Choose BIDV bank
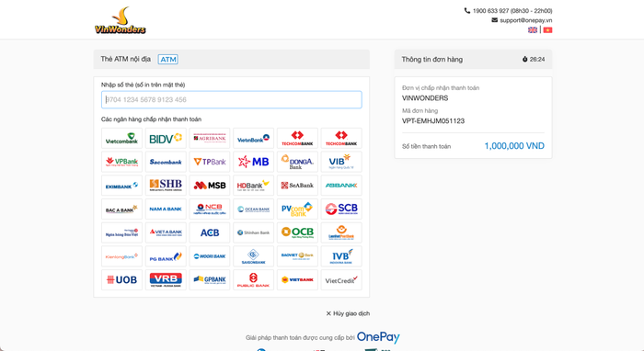 tap(166, 138)
